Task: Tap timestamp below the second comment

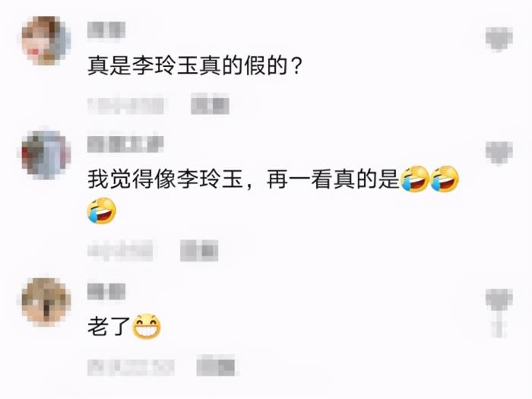Action: [120, 251]
